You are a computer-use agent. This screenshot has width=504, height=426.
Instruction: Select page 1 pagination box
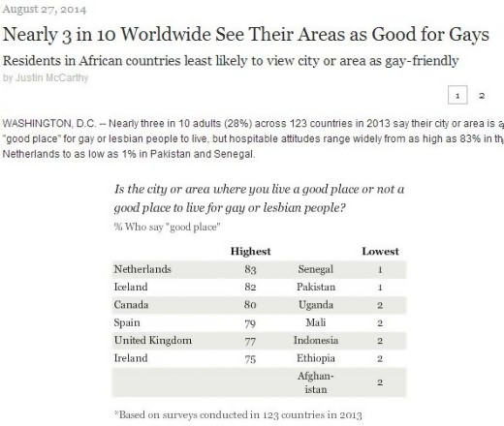pyautogui.click(x=457, y=95)
